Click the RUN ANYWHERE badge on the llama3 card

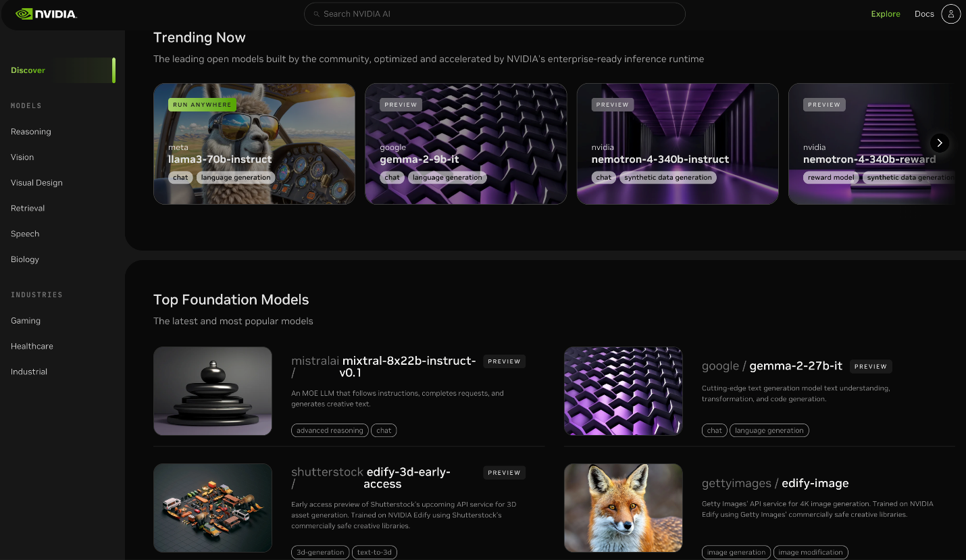pyautogui.click(x=202, y=105)
